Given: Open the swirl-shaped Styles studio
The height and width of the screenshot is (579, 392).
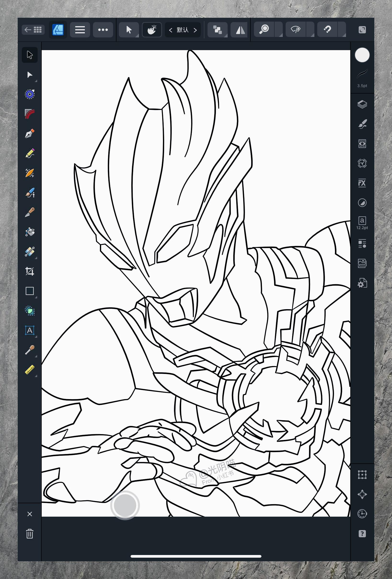Looking at the screenshot, I should coord(362,163).
